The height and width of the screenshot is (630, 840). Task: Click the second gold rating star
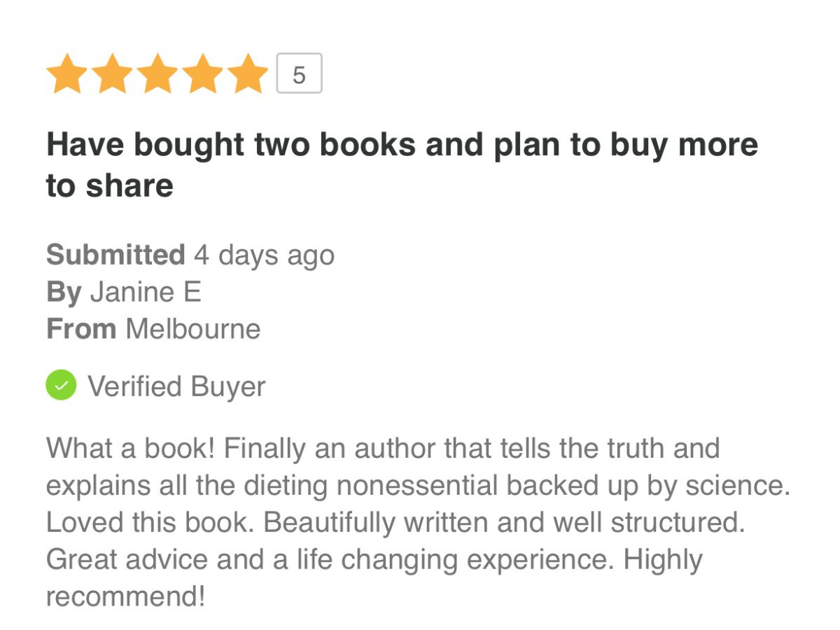113,75
